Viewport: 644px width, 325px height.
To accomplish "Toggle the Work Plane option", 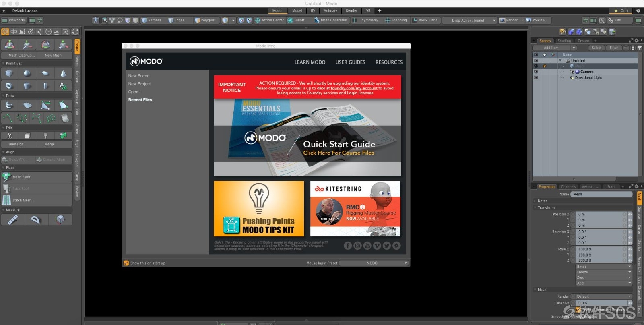I will coord(425,20).
